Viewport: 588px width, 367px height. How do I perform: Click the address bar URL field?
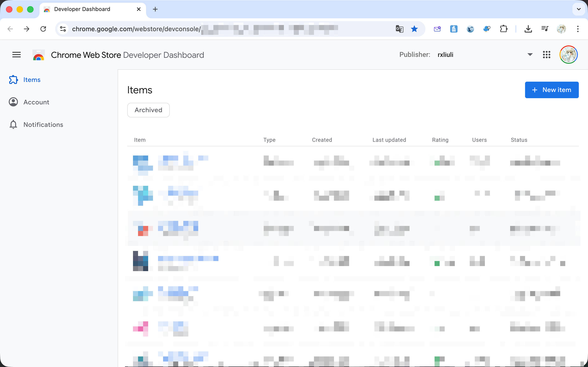136,29
